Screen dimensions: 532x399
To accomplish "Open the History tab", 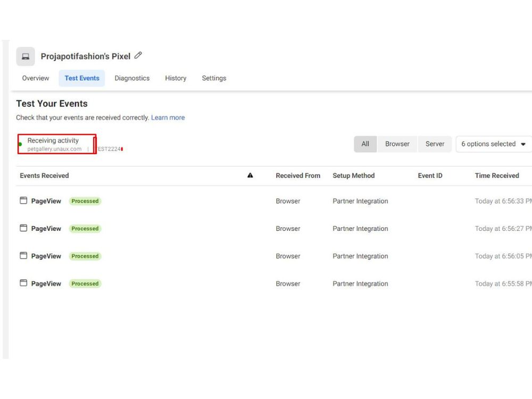I will point(176,78).
